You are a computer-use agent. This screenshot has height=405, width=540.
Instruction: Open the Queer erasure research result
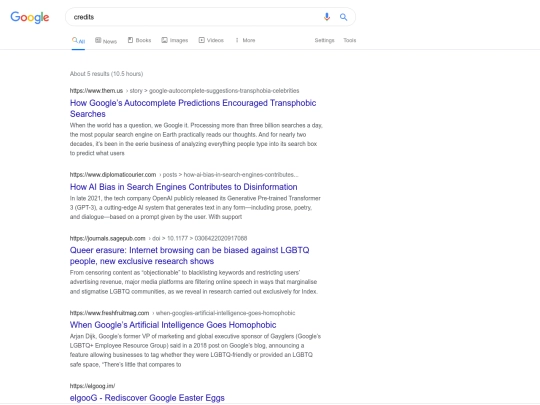pos(189,256)
